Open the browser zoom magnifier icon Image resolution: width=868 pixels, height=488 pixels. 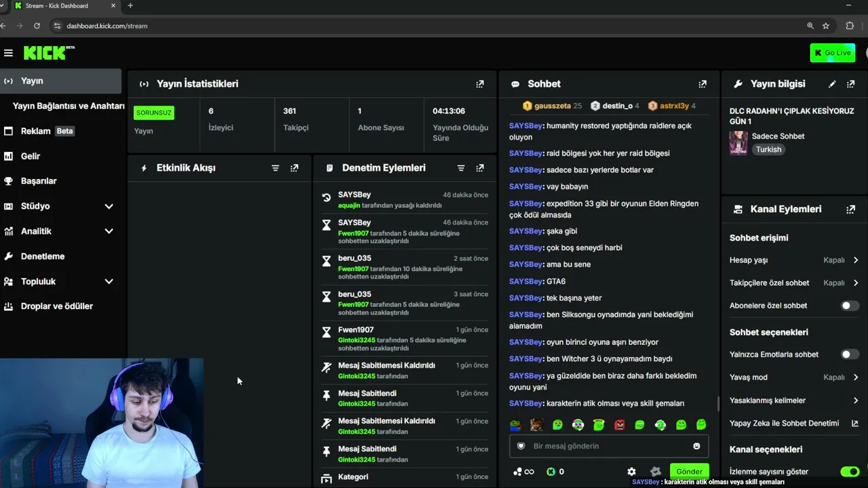[x=810, y=26]
